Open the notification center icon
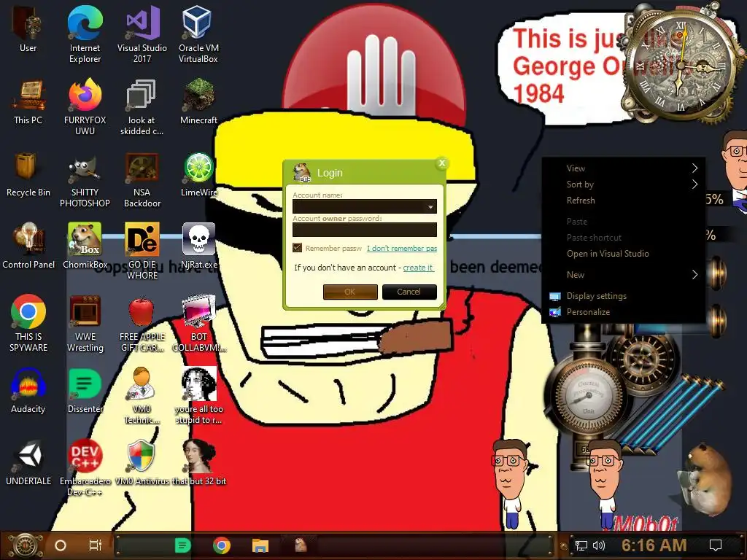Image resolution: width=747 pixels, height=560 pixels. (716, 545)
